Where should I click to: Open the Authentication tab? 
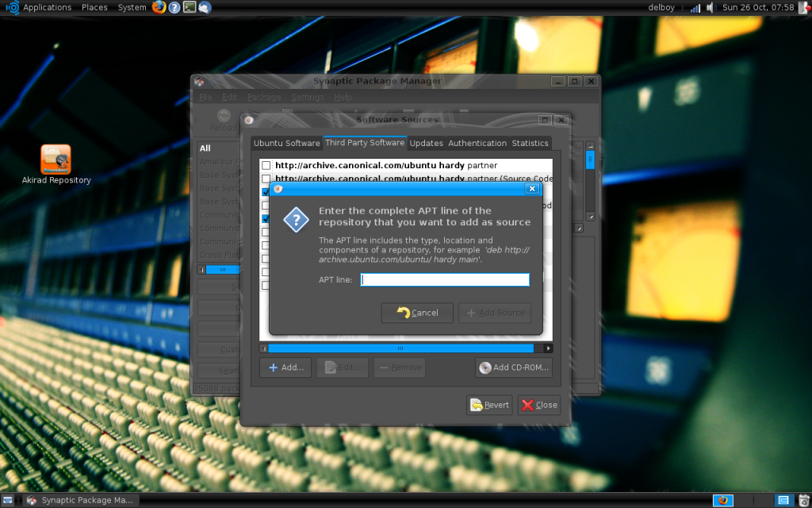(x=477, y=143)
